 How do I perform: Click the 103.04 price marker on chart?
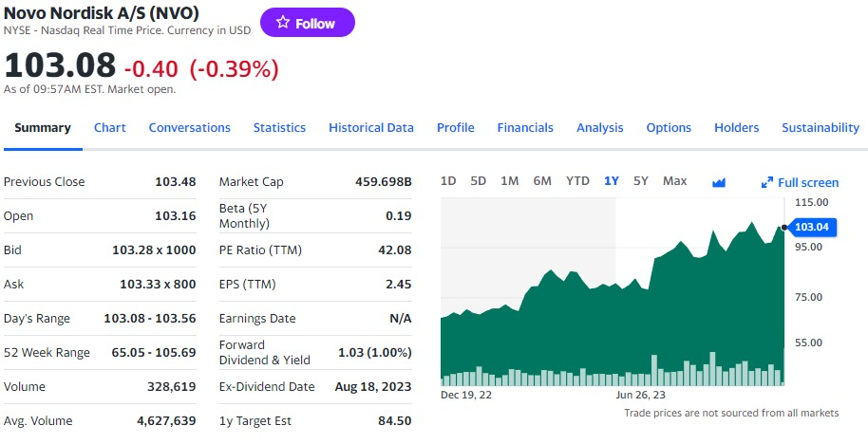coord(812,228)
